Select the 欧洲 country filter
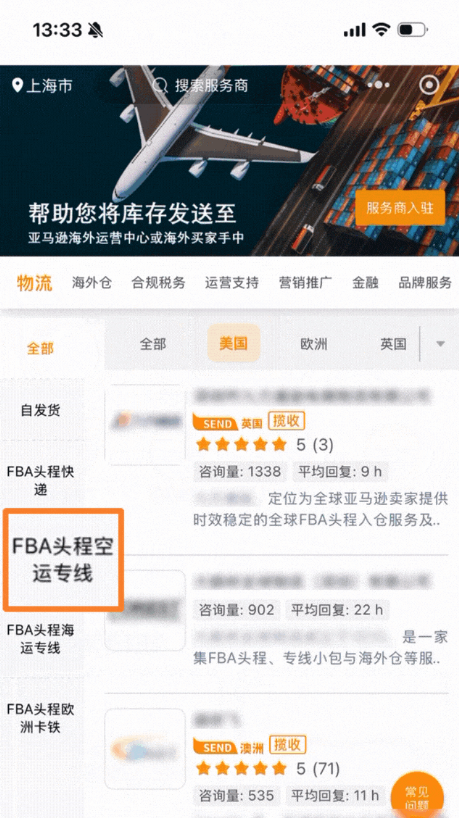 click(x=313, y=344)
